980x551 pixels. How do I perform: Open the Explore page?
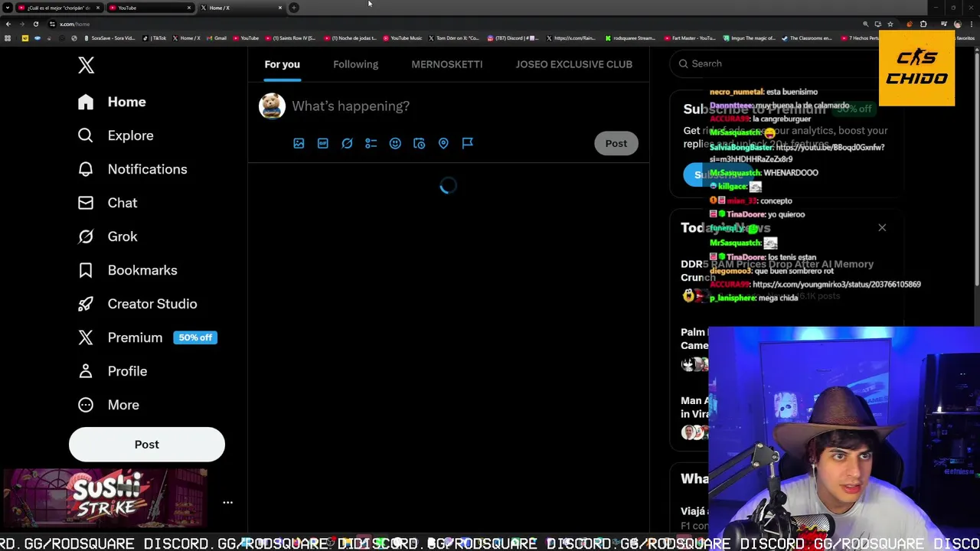tap(116, 135)
